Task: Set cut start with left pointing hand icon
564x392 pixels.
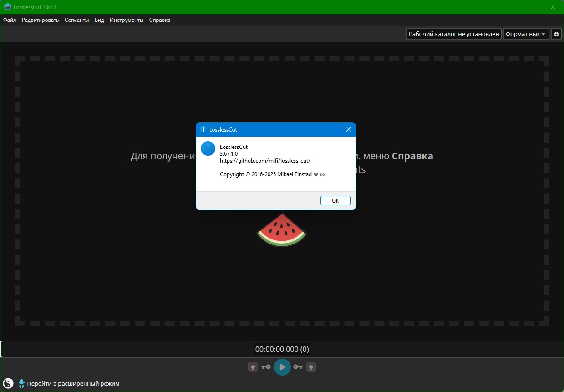Action: (253, 367)
